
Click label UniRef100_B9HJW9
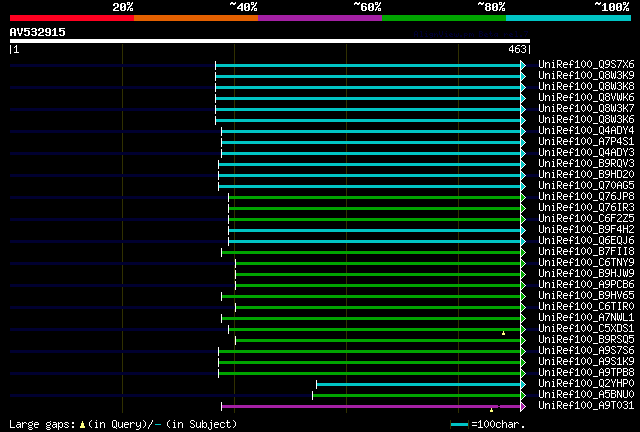(586, 274)
